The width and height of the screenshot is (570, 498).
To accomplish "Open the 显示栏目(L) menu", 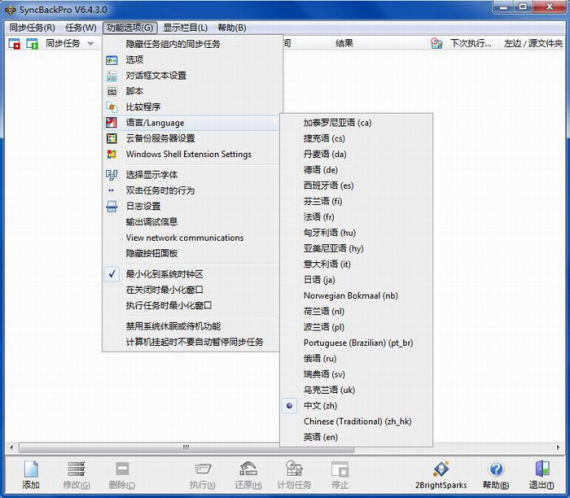I will pyautogui.click(x=185, y=28).
